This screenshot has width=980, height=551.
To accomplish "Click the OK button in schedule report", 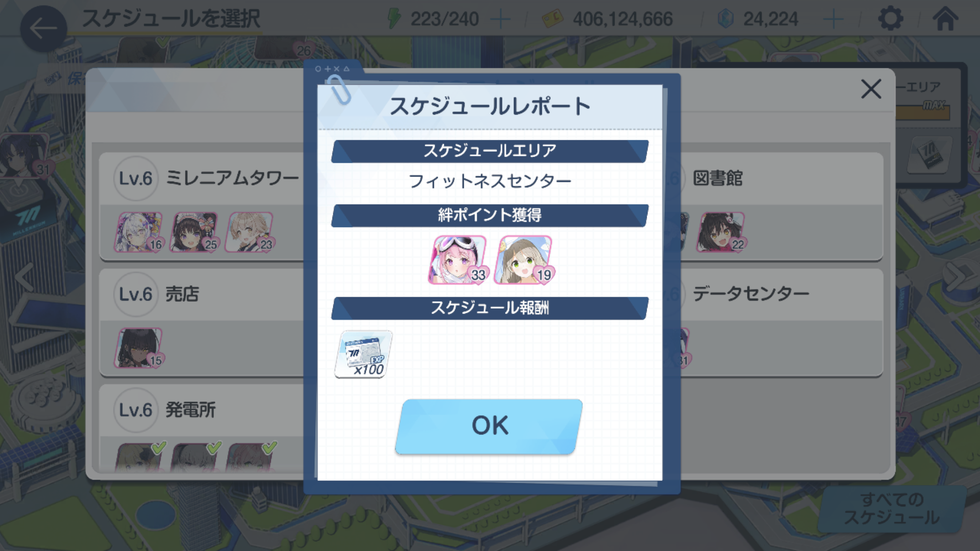I will 489,426.
